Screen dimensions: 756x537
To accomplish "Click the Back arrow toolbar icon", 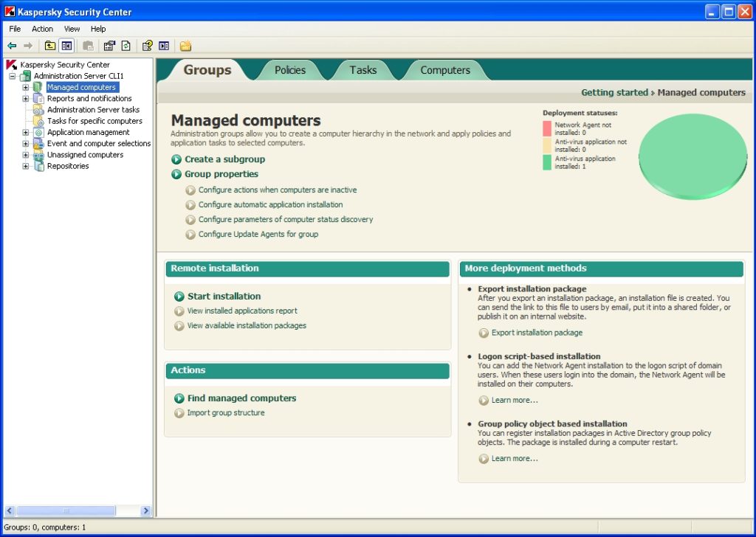I will 12,46.
